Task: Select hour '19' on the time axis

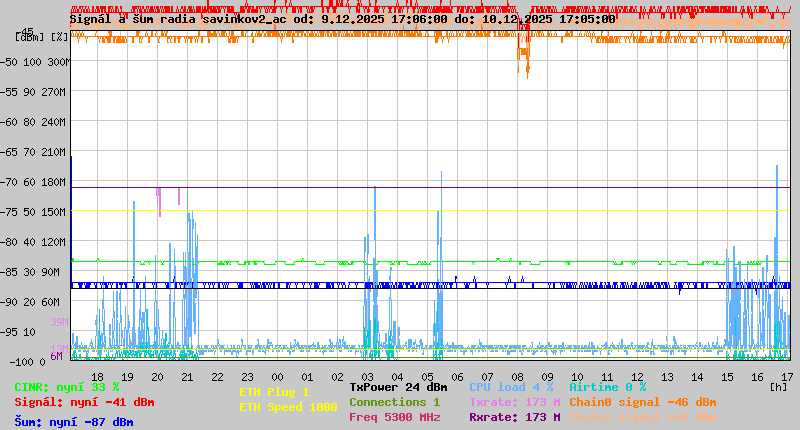Action: (x=127, y=377)
